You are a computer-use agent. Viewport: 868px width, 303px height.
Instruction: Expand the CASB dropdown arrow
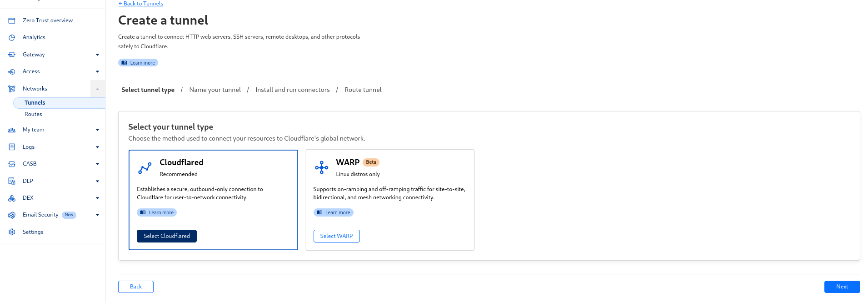[97, 164]
